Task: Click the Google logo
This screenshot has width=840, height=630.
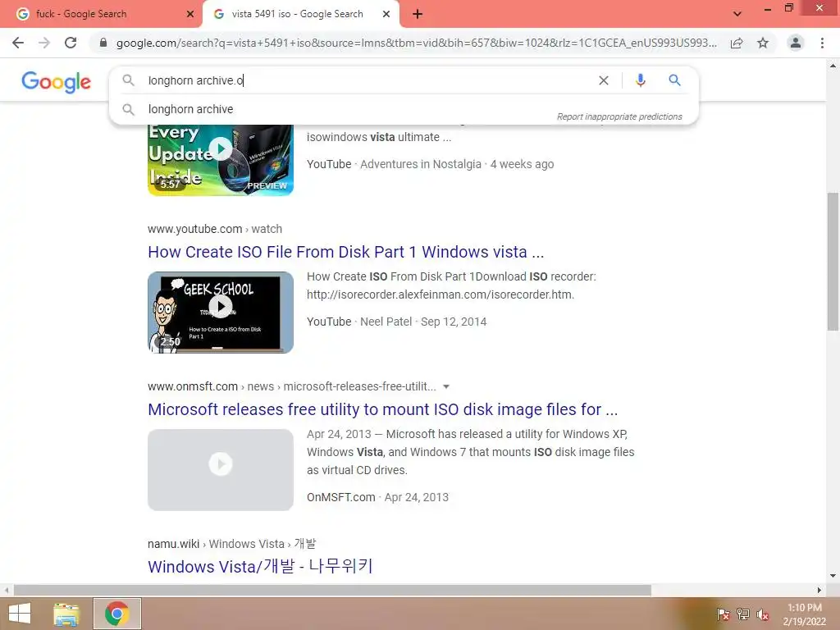Action: click(x=57, y=82)
